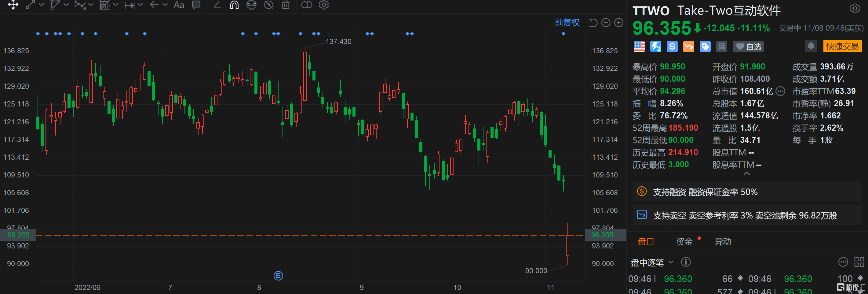Expand the measure tool dropdown
This screenshot has height=294, width=868.
click(x=140, y=5)
